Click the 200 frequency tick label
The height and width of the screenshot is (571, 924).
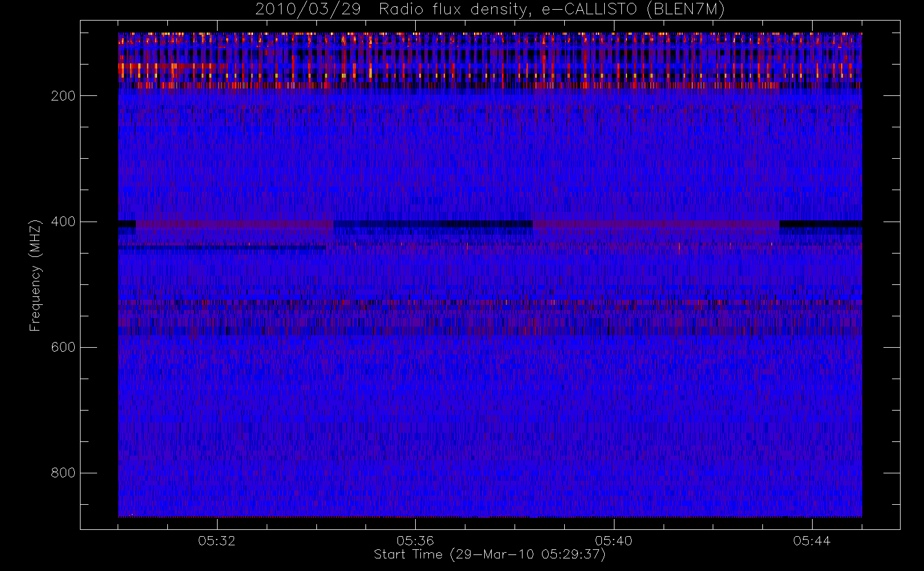click(x=63, y=96)
